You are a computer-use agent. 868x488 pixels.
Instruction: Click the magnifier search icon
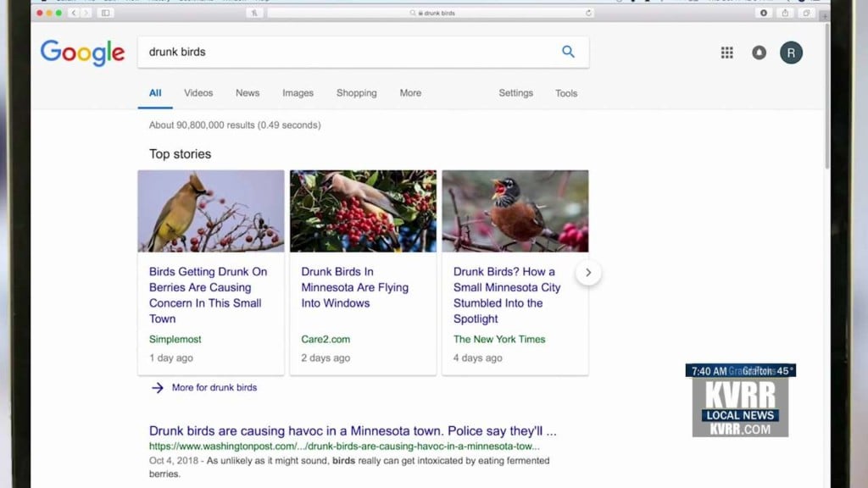point(568,52)
